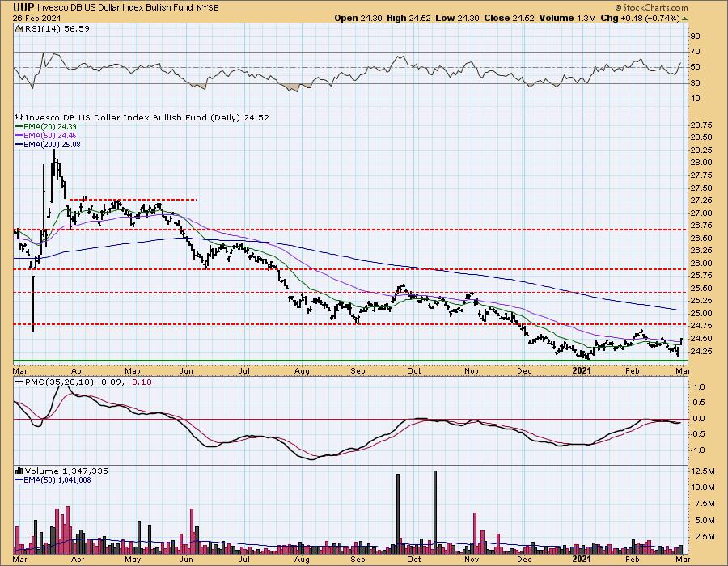Click the 28.75 price axis label
The image size is (728, 566).
coord(701,125)
